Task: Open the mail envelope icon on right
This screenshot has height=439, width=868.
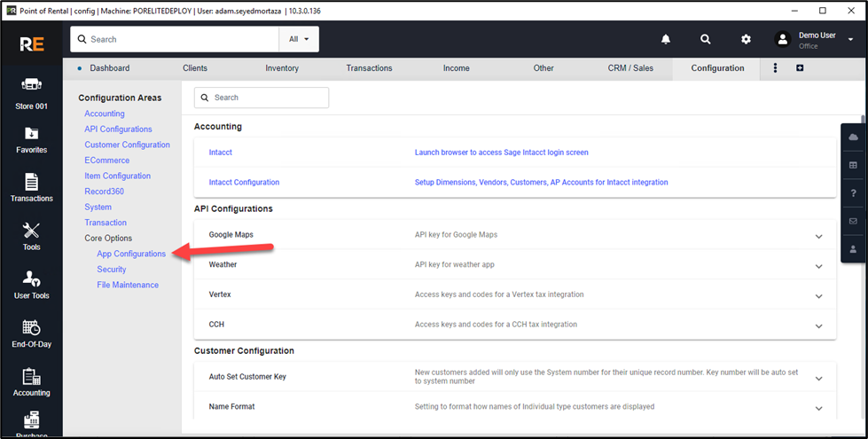Action: (x=853, y=221)
